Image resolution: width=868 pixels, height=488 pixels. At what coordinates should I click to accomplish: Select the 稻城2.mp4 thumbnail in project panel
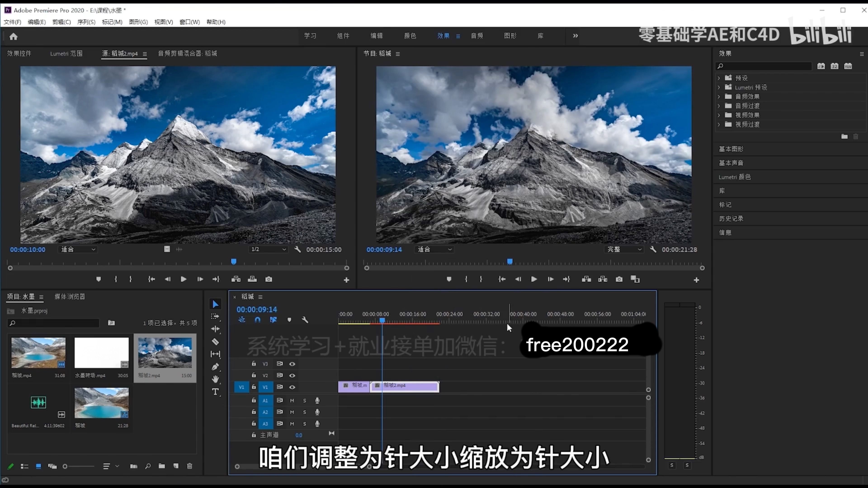click(x=165, y=353)
